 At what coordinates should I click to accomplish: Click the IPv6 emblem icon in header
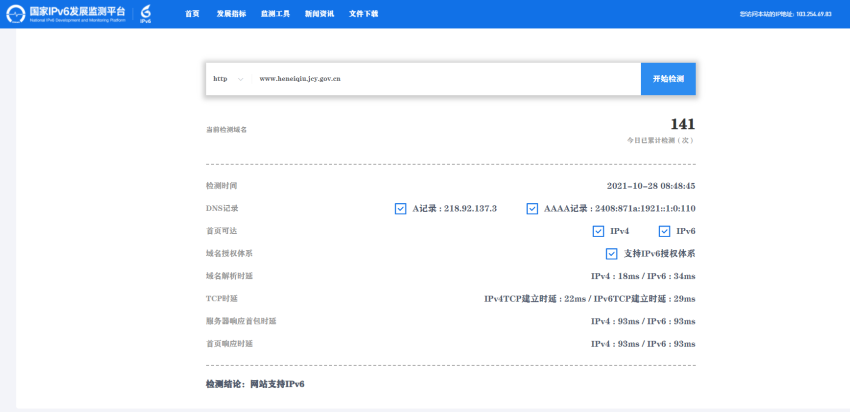pos(145,14)
